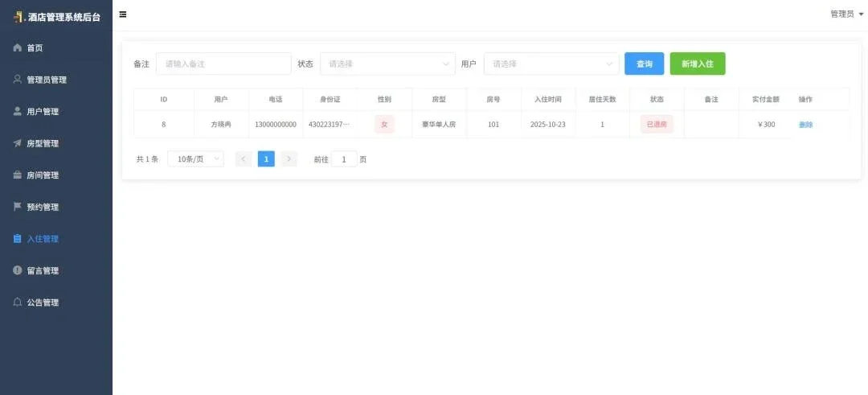The width and height of the screenshot is (868, 395).
Task: Delete the record for 方晓冉
Action: pos(805,125)
